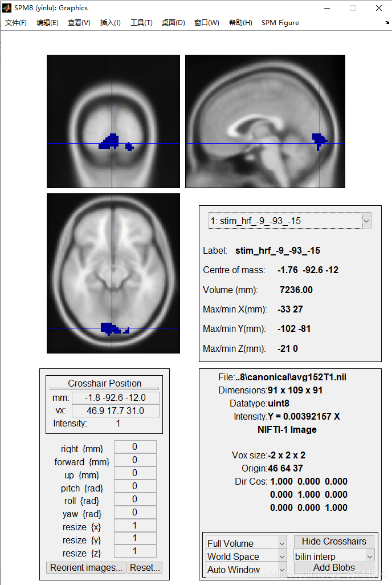Click the Origin value 46 64 37
Image resolution: width=392 pixels, height=585 pixels.
pyautogui.click(x=285, y=468)
